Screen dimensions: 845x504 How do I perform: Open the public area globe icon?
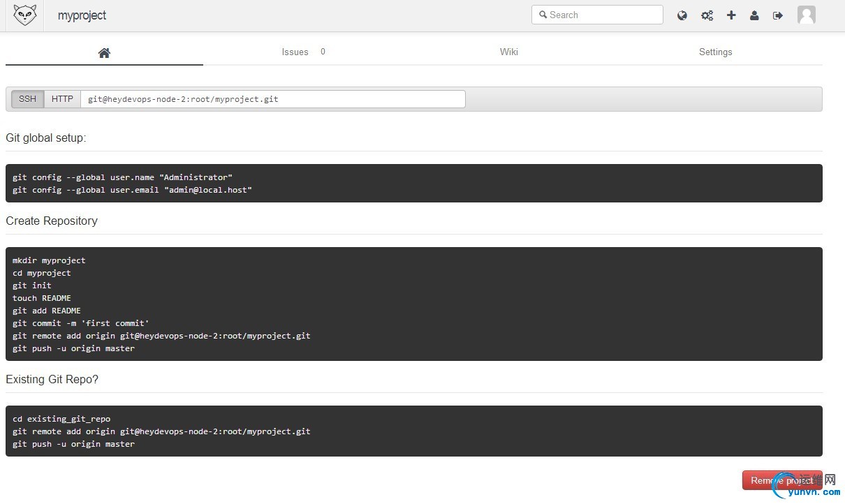point(682,15)
